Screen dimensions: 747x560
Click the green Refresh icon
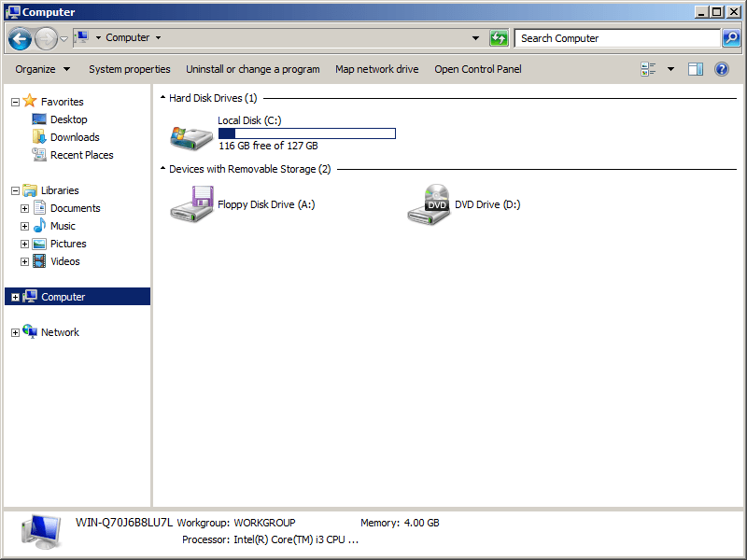(500, 38)
